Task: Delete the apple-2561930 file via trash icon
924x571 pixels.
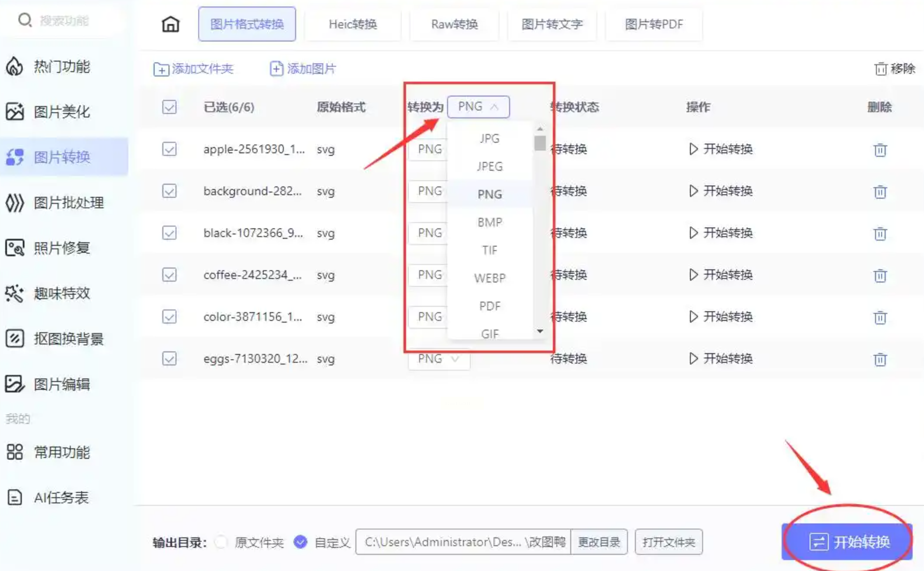Action: click(x=880, y=150)
